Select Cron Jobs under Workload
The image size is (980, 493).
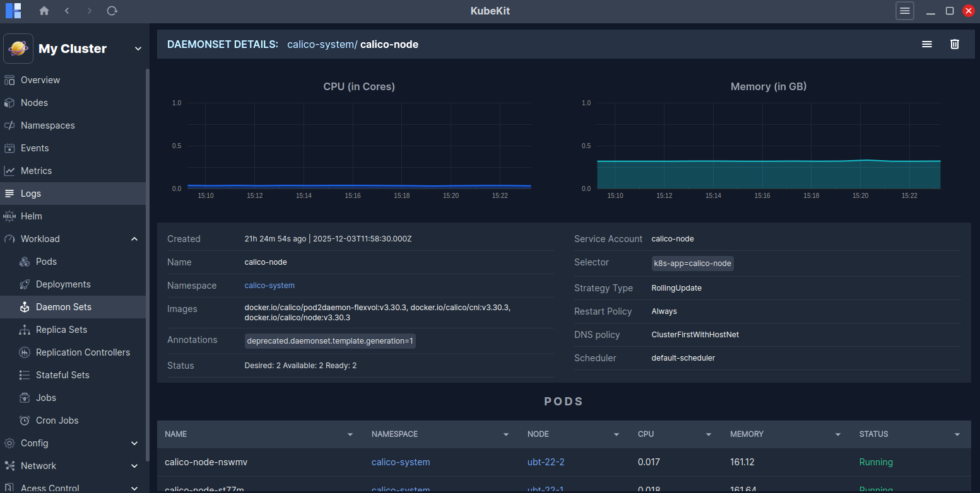[57, 420]
